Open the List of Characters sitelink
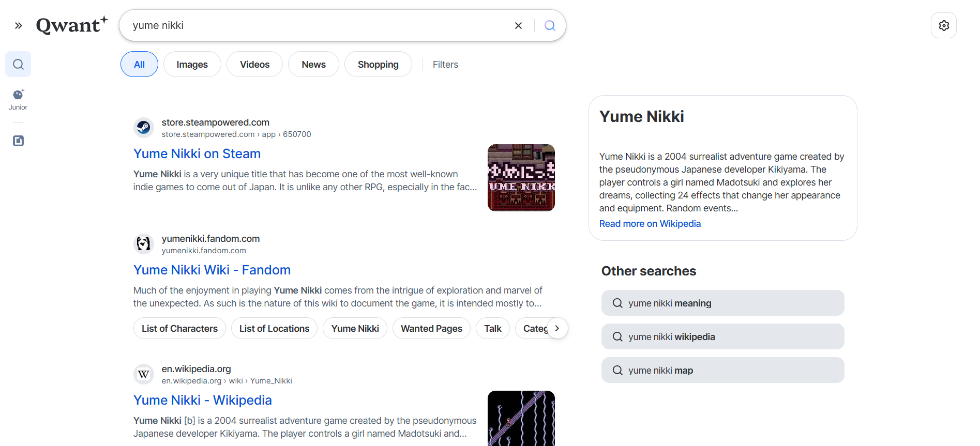The height and width of the screenshot is (446, 980). 179,328
